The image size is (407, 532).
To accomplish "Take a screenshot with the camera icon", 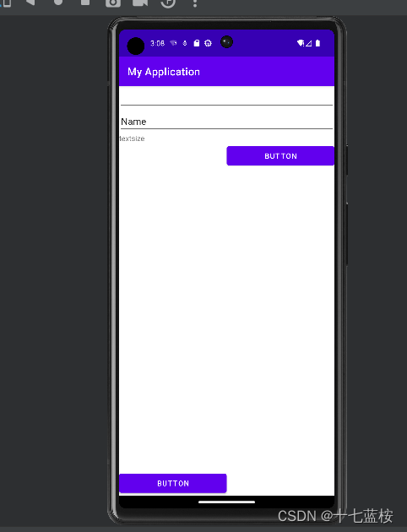I will pos(113,3).
